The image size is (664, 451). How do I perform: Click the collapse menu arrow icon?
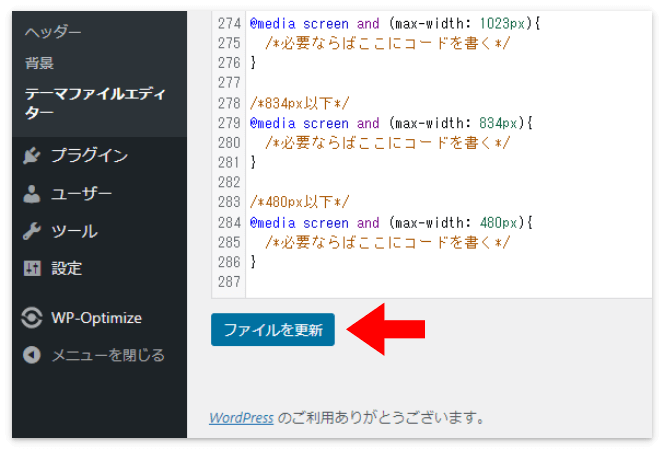[x=32, y=355]
